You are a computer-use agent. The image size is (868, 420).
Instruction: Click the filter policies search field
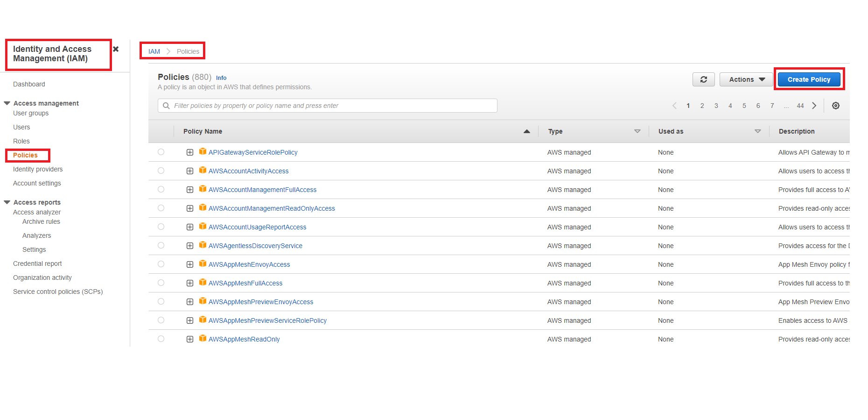pyautogui.click(x=328, y=106)
